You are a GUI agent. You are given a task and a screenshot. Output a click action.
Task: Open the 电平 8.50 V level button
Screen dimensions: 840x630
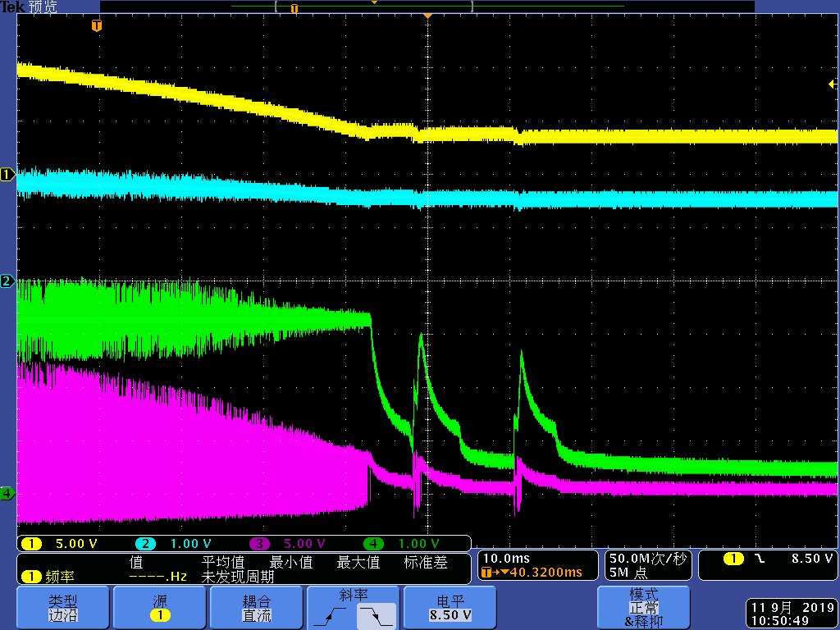point(450,608)
